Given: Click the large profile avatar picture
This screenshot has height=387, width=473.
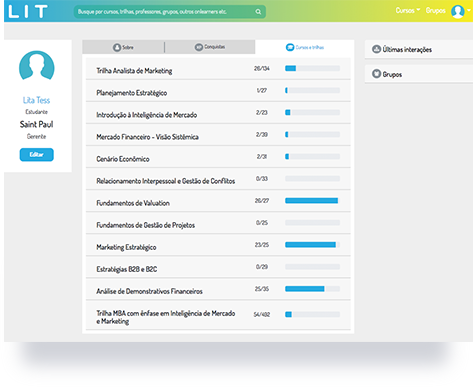Looking at the screenshot, I should pos(37,66).
